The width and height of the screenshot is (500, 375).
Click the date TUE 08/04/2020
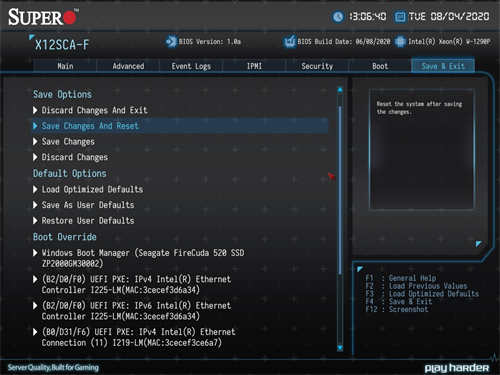tap(449, 16)
